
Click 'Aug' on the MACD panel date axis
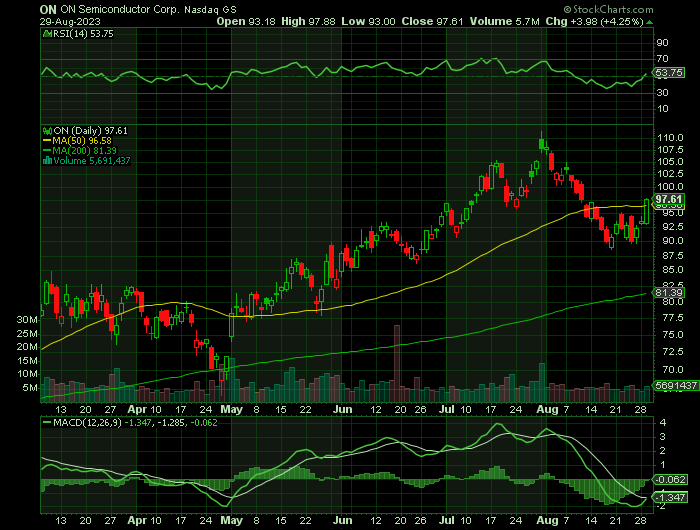tap(547, 521)
